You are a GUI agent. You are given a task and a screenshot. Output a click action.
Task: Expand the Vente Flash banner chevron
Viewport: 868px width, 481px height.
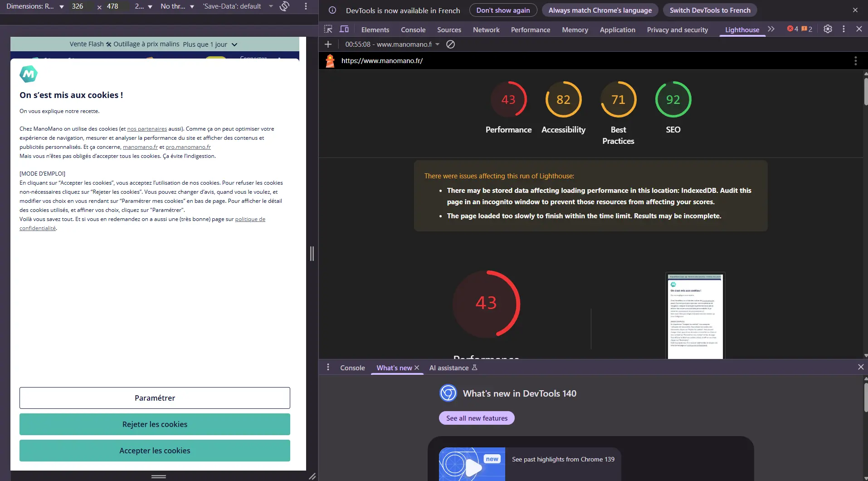pyautogui.click(x=234, y=44)
